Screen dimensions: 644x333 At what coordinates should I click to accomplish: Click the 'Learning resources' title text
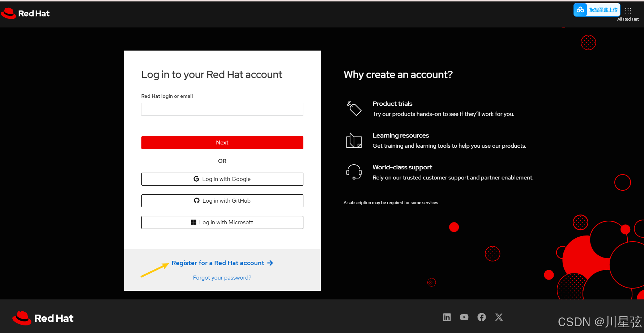401,135
